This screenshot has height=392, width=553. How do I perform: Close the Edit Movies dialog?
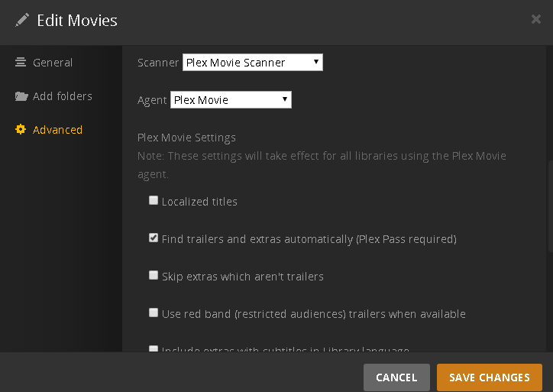[536, 19]
